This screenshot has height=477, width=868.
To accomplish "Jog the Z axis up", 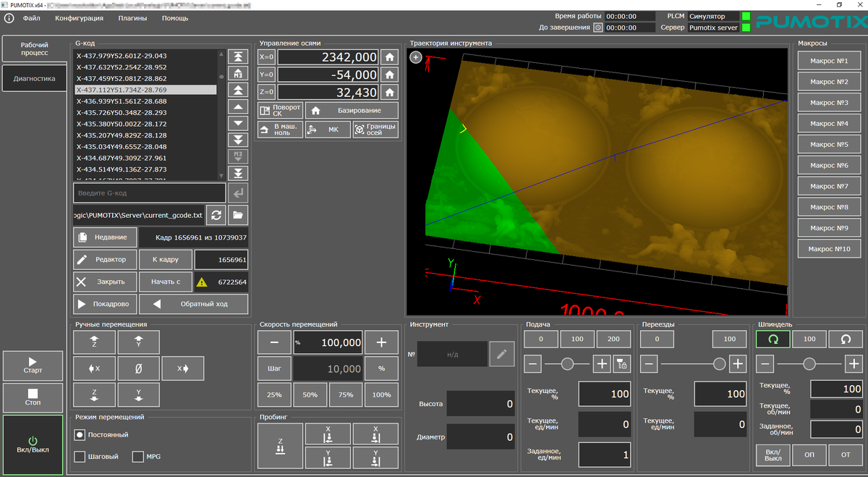I will 94,342.
